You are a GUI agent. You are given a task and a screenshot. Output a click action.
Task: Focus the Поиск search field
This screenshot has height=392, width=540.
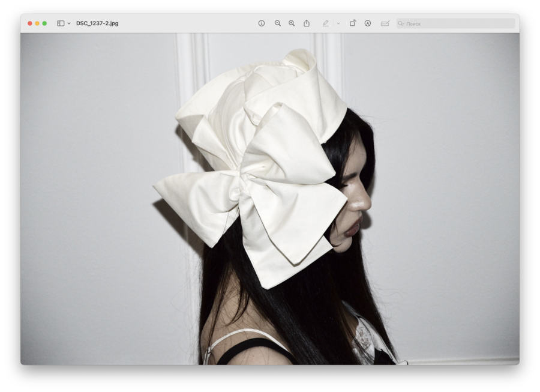455,23
